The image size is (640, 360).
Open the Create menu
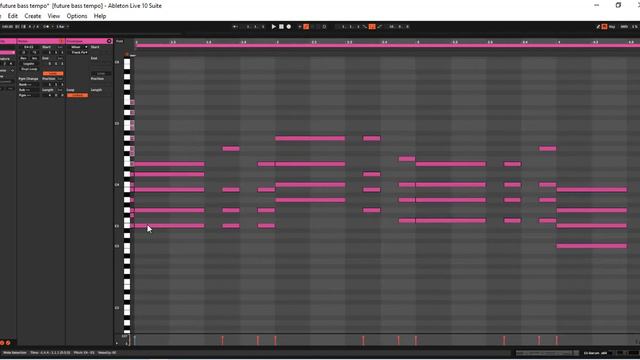(x=33, y=16)
